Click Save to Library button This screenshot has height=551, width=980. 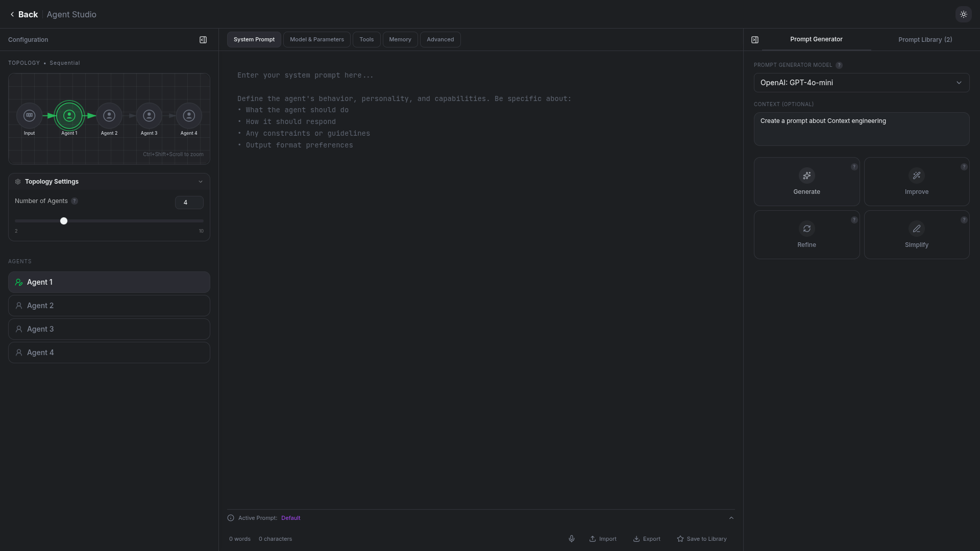(701, 539)
